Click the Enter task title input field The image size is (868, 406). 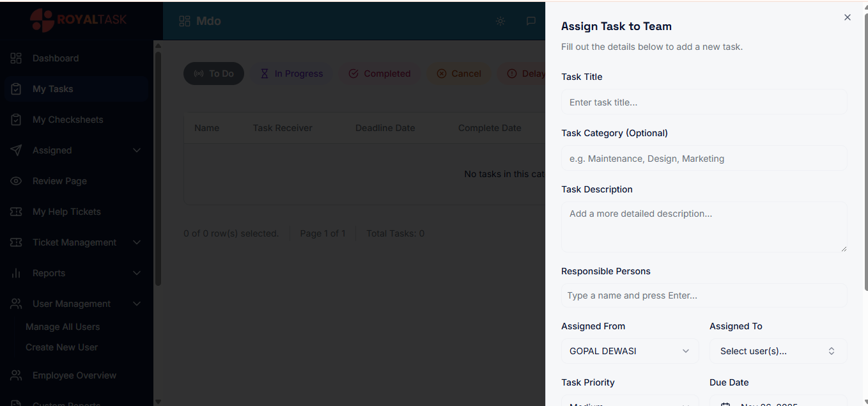pyautogui.click(x=704, y=102)
